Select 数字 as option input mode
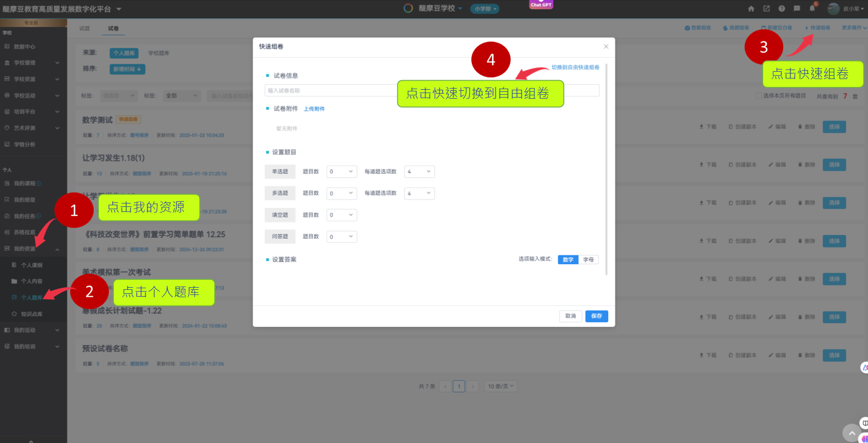 (568, 260)
